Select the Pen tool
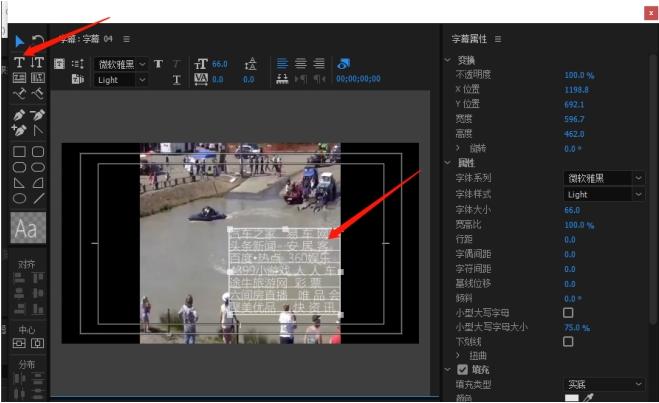Viewport: 659px width, 403px height. coord(19,115)
